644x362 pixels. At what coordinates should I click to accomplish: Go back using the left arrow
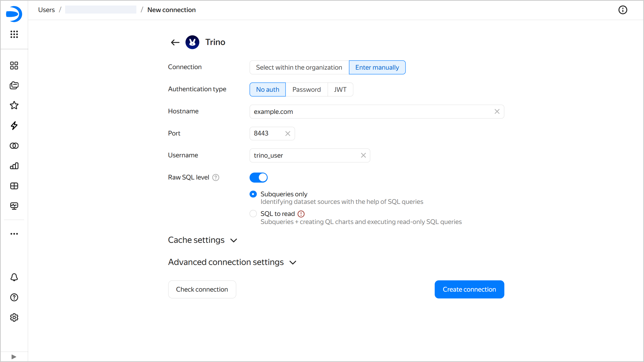coord(175,42)
